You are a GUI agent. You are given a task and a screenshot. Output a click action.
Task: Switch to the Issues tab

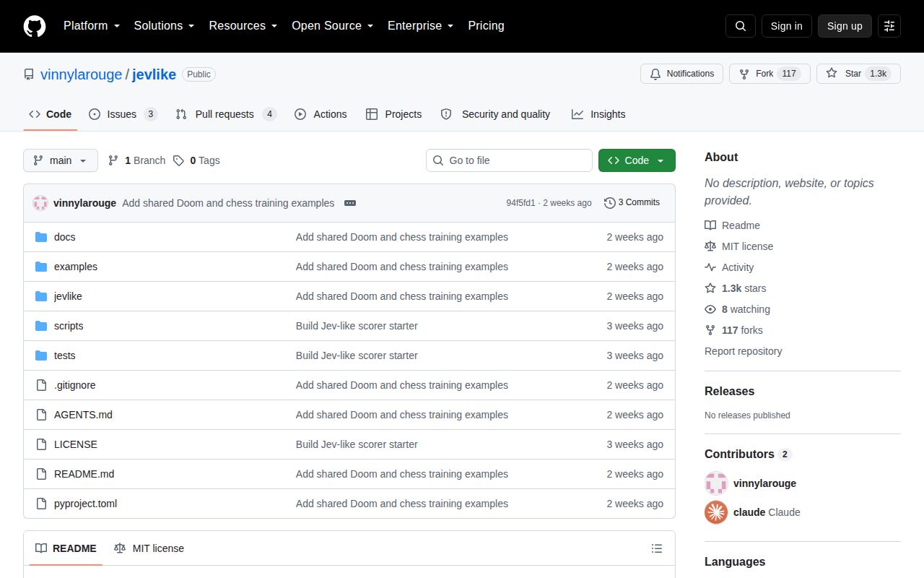point(122,114)
